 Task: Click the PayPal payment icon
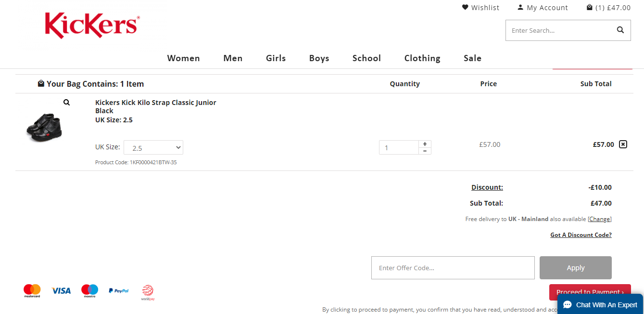pyautogui.click(x=118, y=291)
